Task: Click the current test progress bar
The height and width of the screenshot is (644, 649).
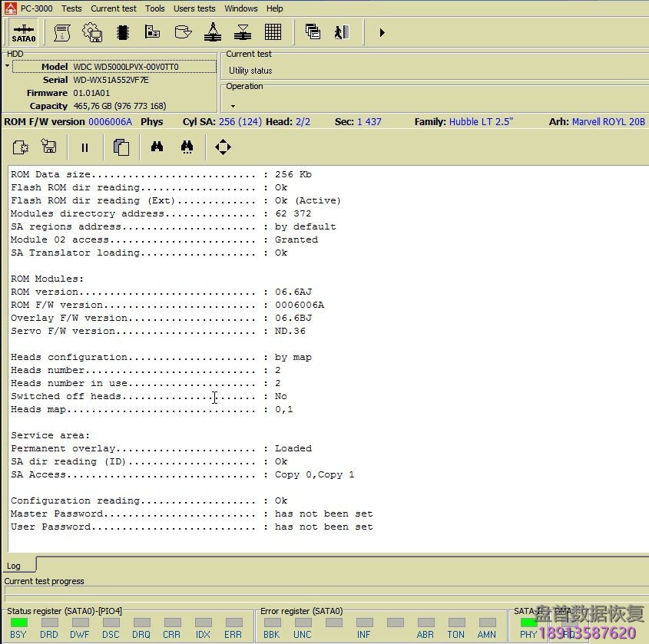Action: (x=323, y=591)
